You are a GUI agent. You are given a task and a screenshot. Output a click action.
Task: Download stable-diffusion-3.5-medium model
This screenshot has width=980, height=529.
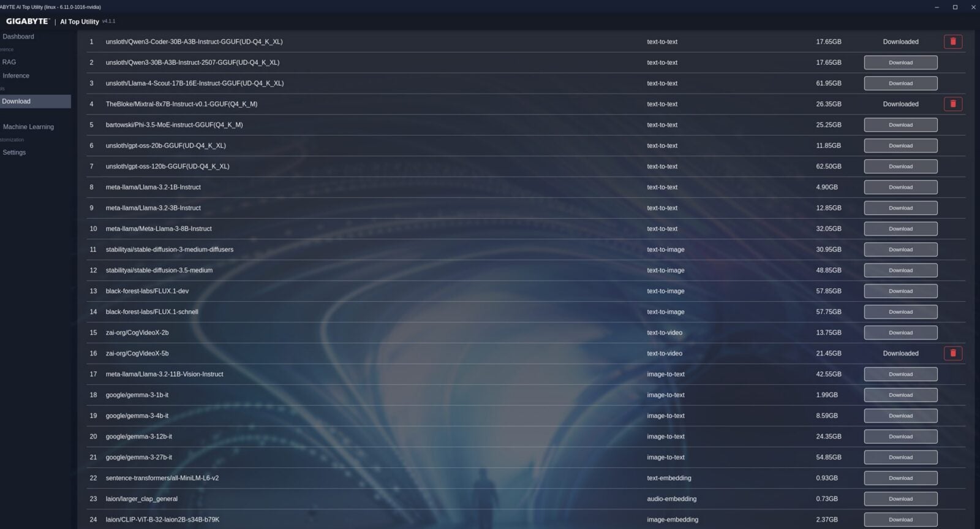[x=900, y=270]
